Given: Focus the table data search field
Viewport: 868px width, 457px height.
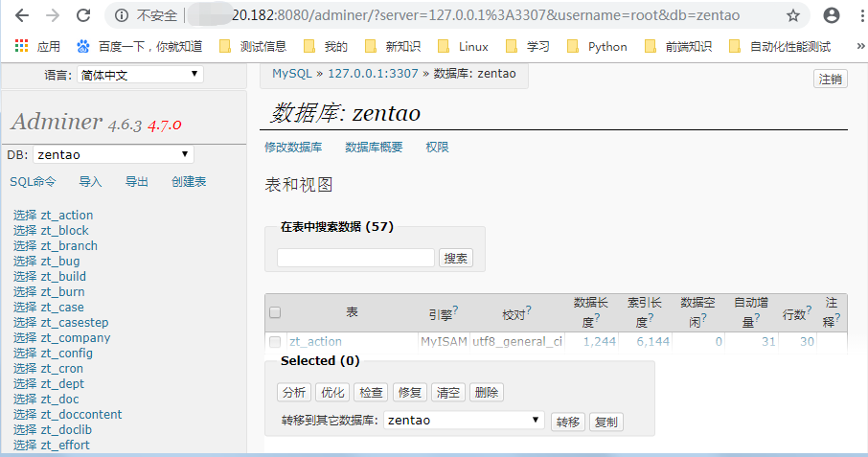Looking at the screenshot, I should (355, 258).
